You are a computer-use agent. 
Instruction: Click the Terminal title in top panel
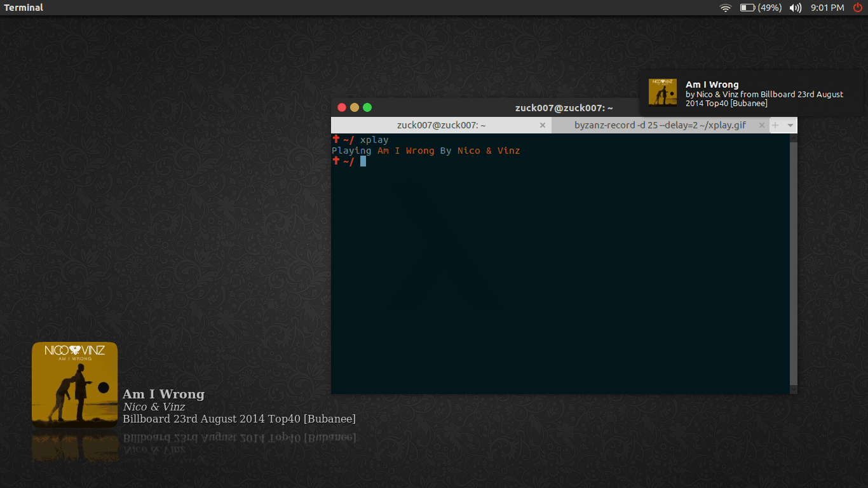coord(24,8)
